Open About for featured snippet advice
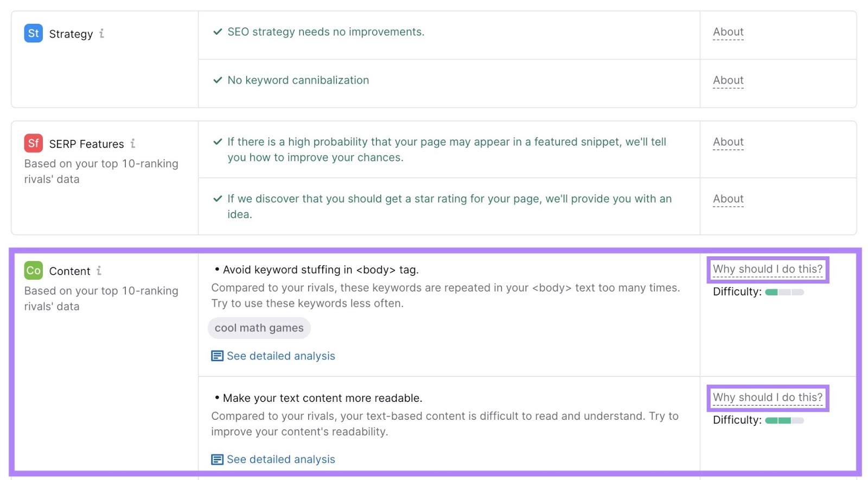The width and height of the screenshot is (868, 480). point(727,142)
